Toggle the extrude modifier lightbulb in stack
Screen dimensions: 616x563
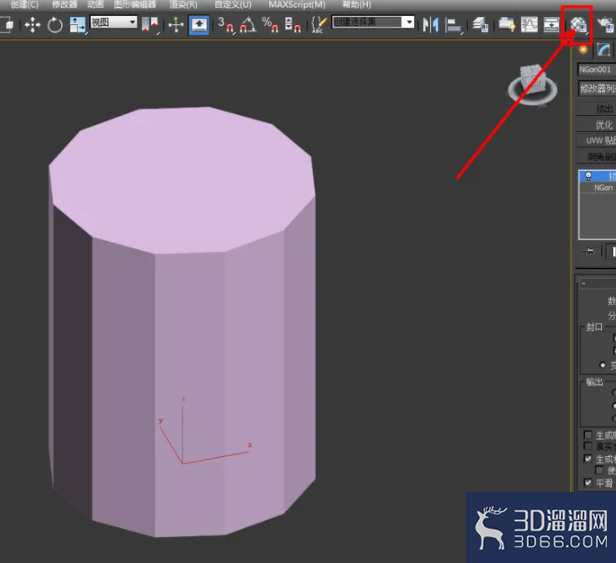click(588, 176)
